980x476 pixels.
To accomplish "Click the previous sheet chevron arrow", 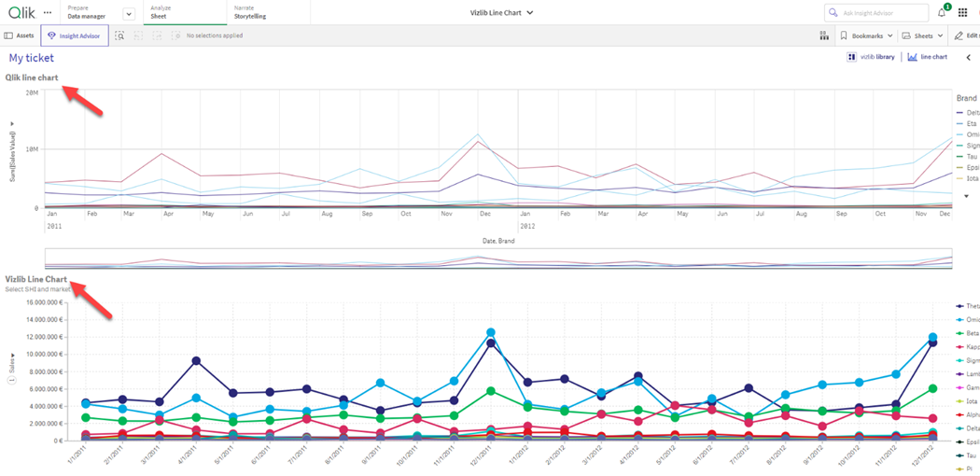I will (968, 58).
